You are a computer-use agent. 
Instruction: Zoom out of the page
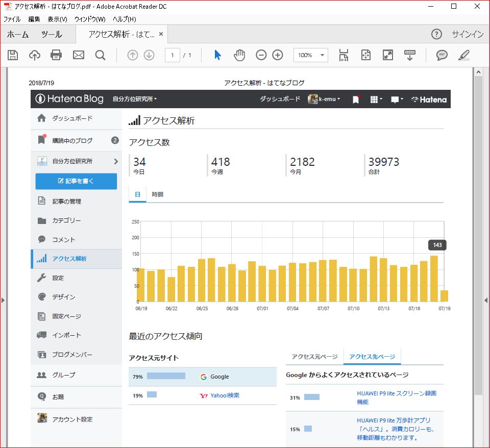coord(261,56)
